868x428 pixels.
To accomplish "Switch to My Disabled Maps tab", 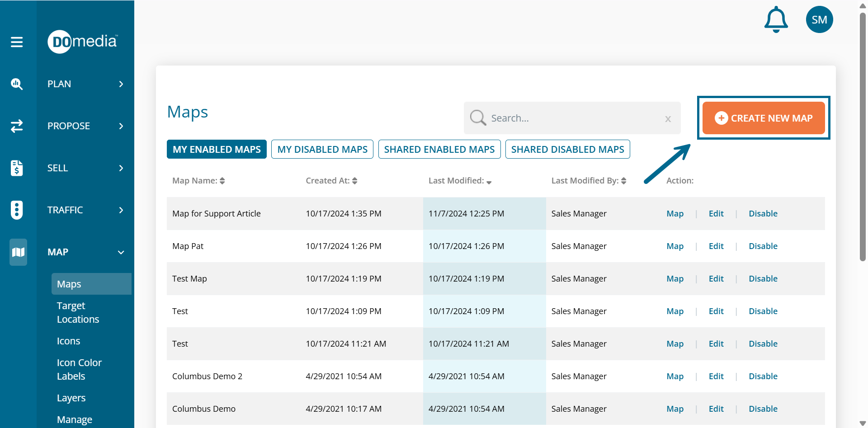I will click(322, 150).
